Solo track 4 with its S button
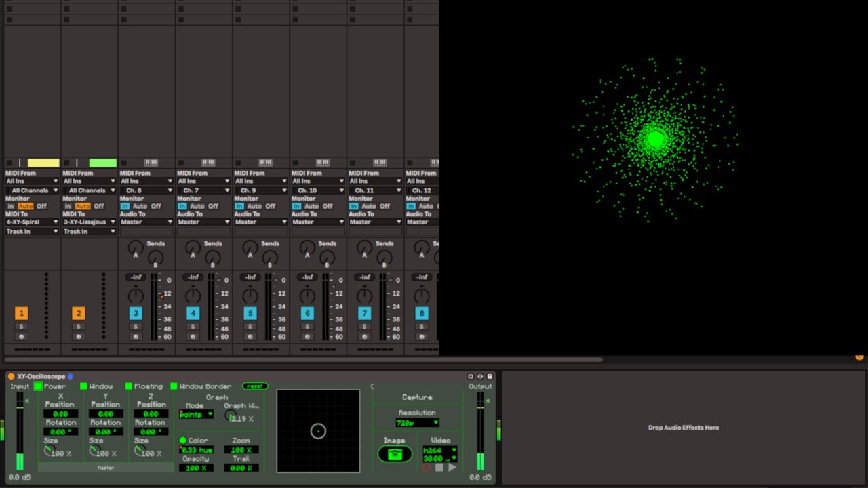 click(x=193, y=327)
